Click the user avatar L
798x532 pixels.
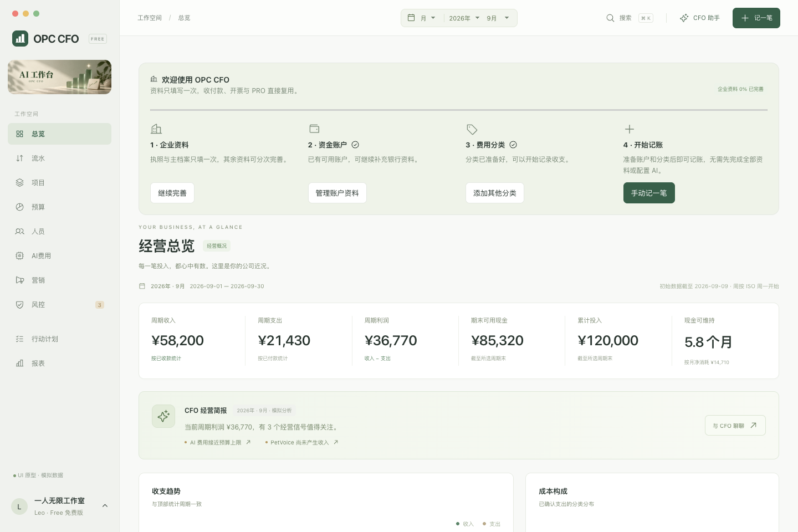(x=19, y=507)
